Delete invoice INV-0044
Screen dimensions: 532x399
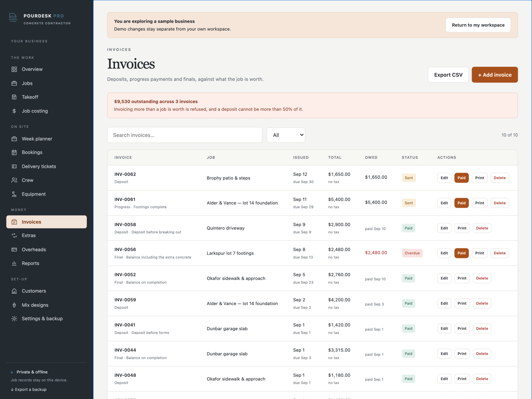(482, 354)
